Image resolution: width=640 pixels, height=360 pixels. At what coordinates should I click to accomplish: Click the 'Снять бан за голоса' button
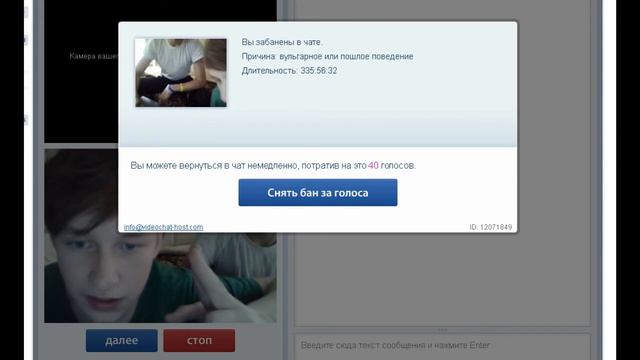click(318, 193)
